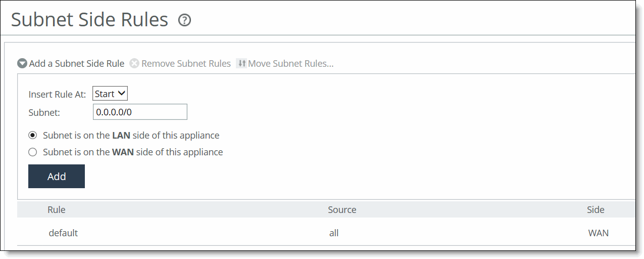Open the Insert Rule At dropdown

[110, 94]
